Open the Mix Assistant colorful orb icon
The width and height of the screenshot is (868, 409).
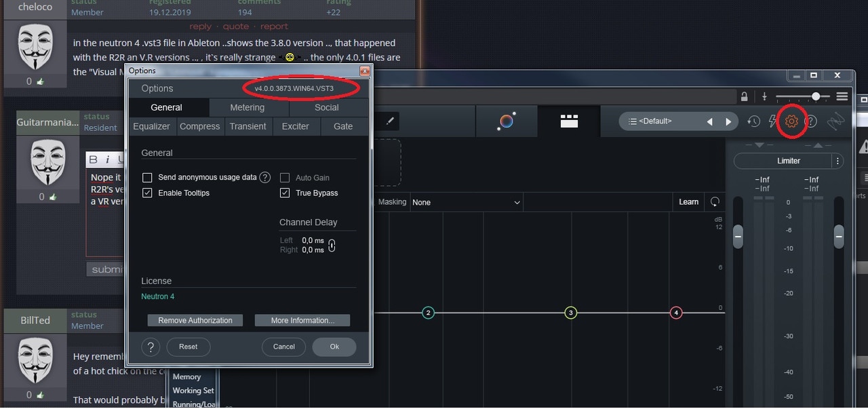pyautogui.click(x=507, y=121)
